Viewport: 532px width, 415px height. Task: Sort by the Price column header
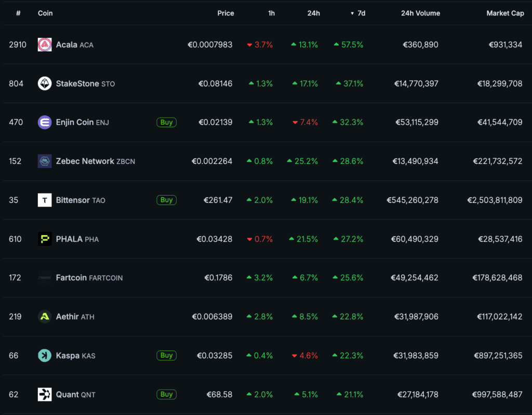click(225, 13)
